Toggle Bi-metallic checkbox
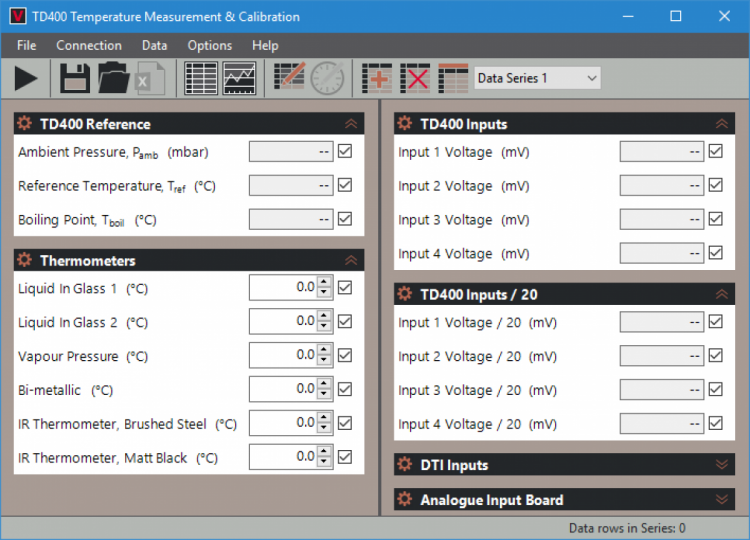The image size is (750, 540). (x=345, y=389)
